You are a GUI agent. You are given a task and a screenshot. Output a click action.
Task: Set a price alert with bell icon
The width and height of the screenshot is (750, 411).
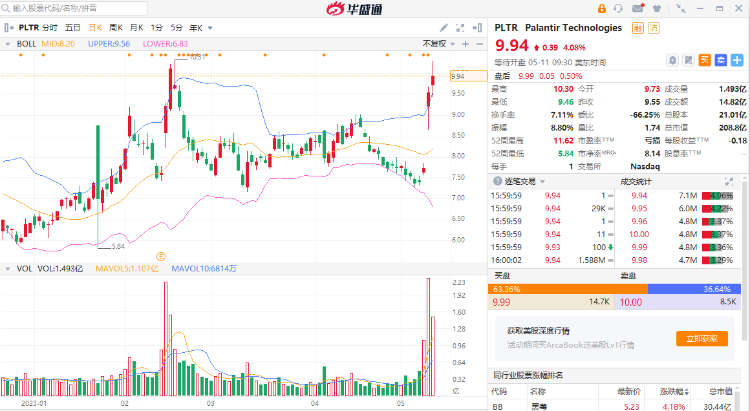coord(673,60)
